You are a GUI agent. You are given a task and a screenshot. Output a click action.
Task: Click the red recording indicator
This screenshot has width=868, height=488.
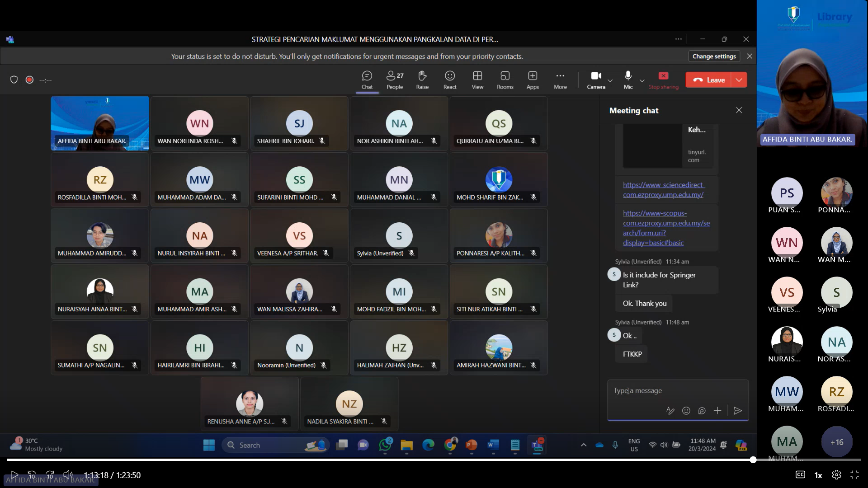(x=29, y=80)
